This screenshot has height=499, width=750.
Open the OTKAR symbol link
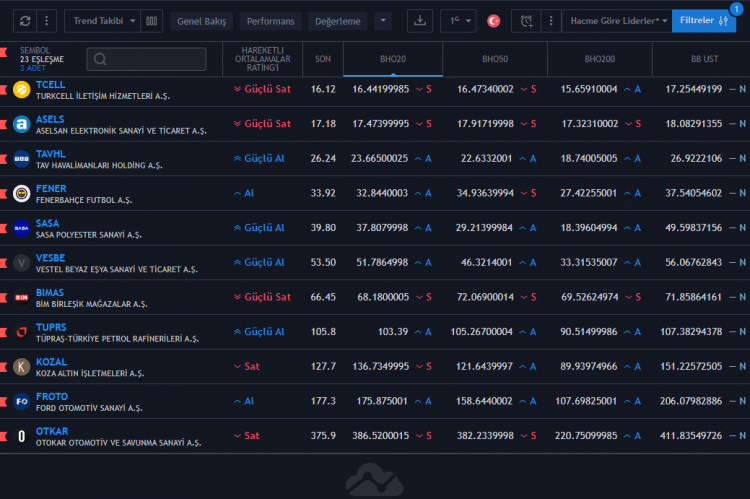[x=52, y=432]
